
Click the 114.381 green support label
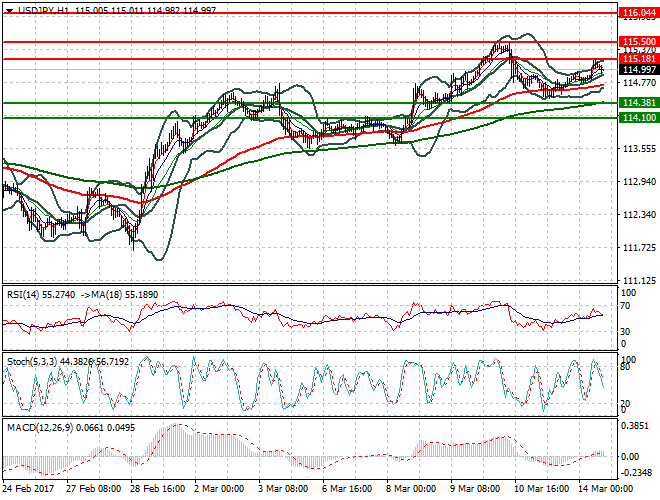click(639, 103)
